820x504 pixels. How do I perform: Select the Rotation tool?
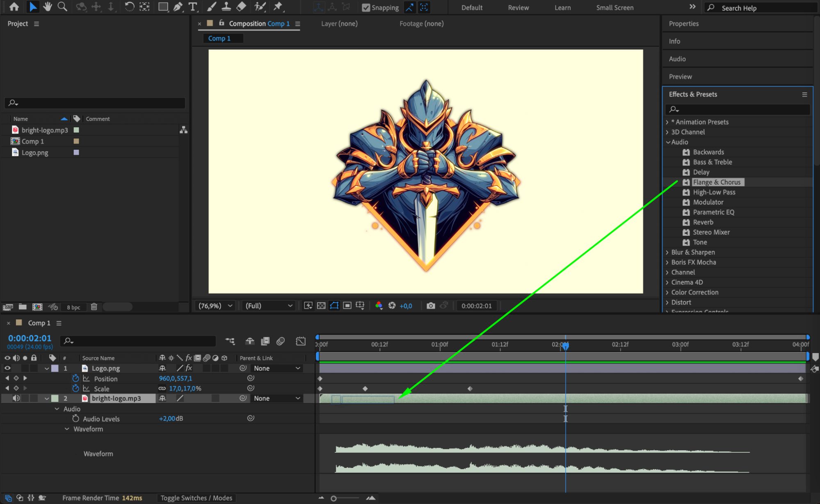pyautogui.click(x=129, y=7)
